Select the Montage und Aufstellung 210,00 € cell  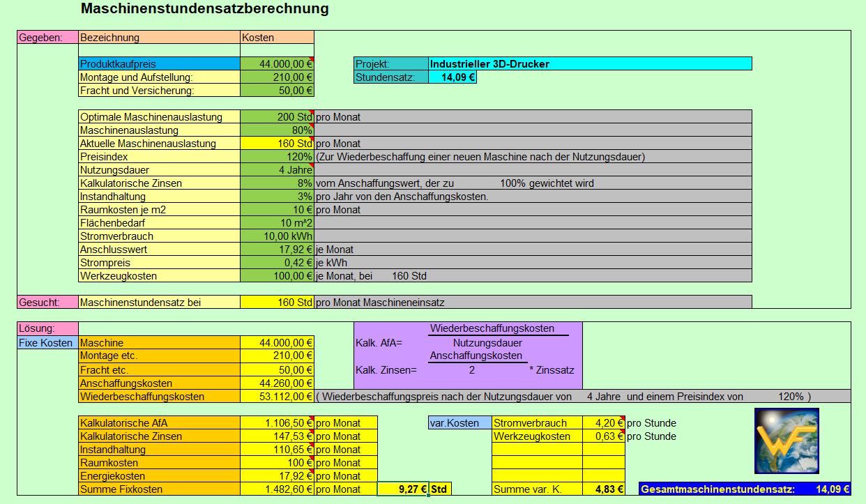click(x=277, y=77)
